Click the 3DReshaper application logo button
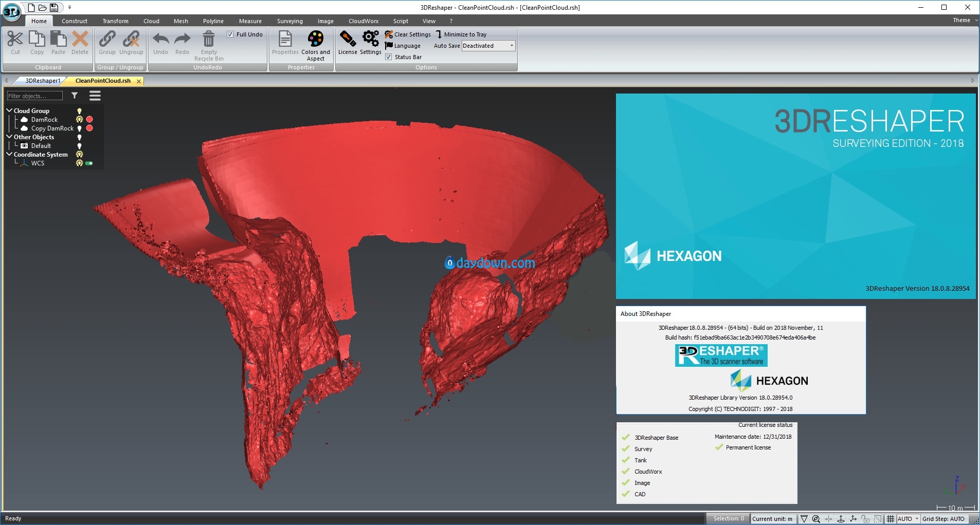This screenshot has height=525, width=980. click(x=11, y=11)
